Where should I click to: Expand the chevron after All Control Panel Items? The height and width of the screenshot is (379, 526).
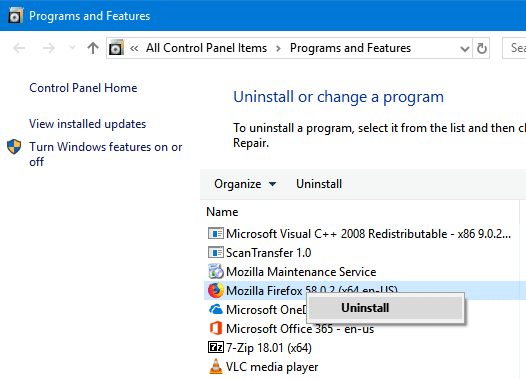278,49
